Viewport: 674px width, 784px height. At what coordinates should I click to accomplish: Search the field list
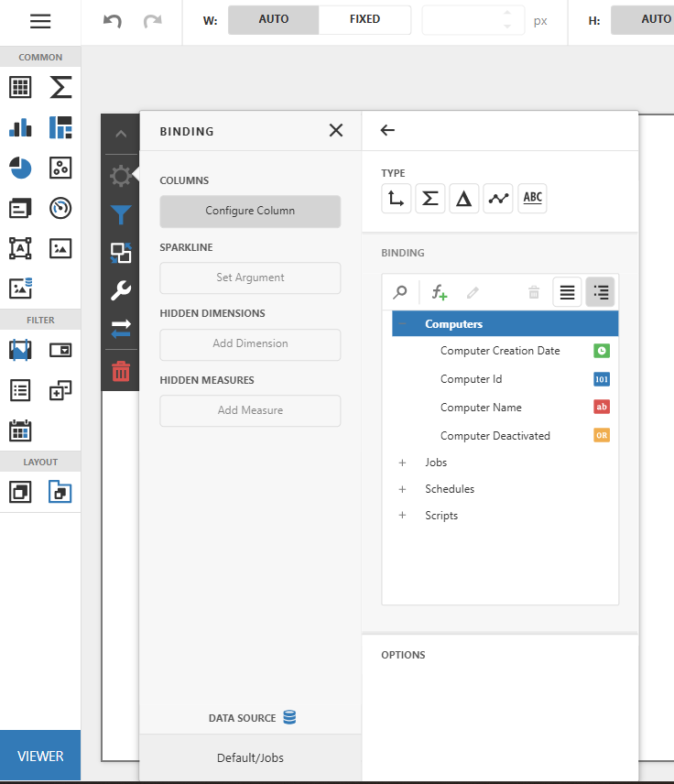coord(400,292)
